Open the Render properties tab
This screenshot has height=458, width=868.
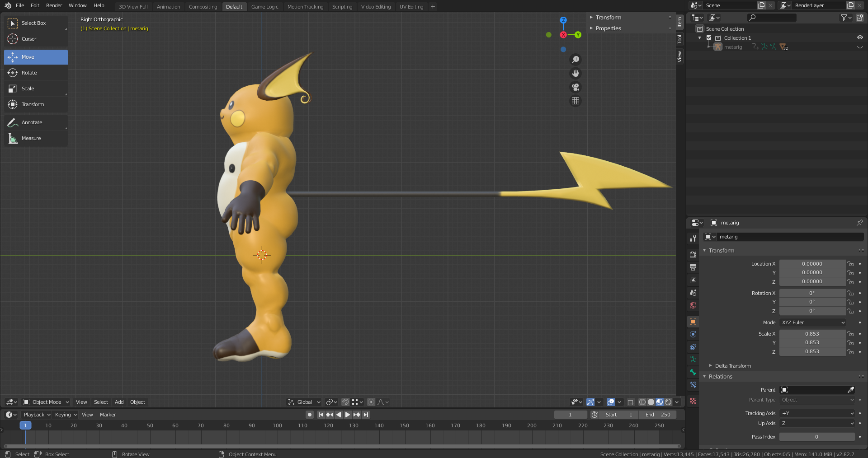(x=693, y=254)
